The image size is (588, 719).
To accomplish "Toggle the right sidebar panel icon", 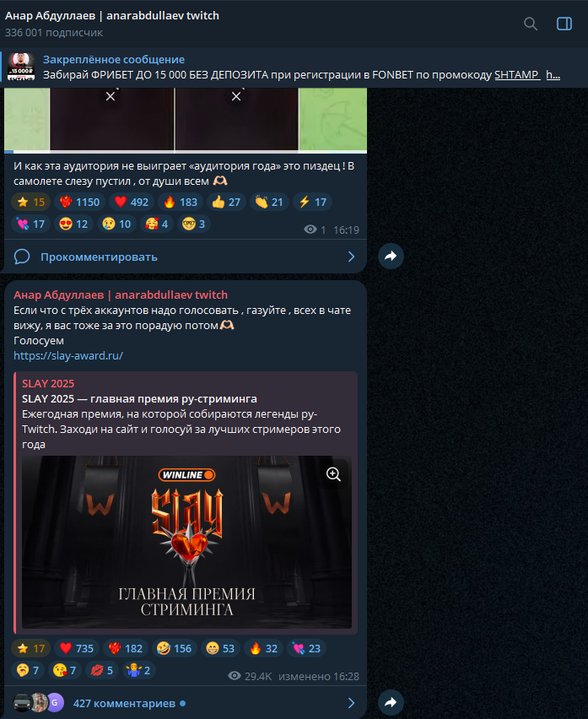I will [564, 24].
